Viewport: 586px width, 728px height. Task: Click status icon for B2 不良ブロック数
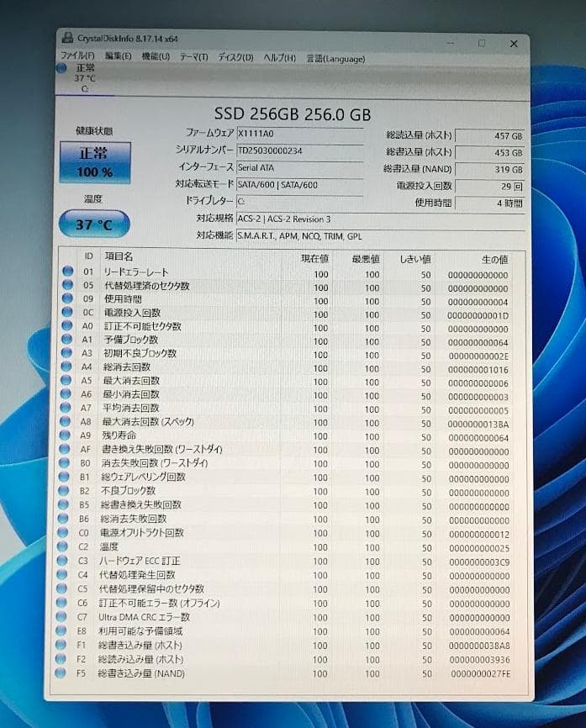point(64,490)
